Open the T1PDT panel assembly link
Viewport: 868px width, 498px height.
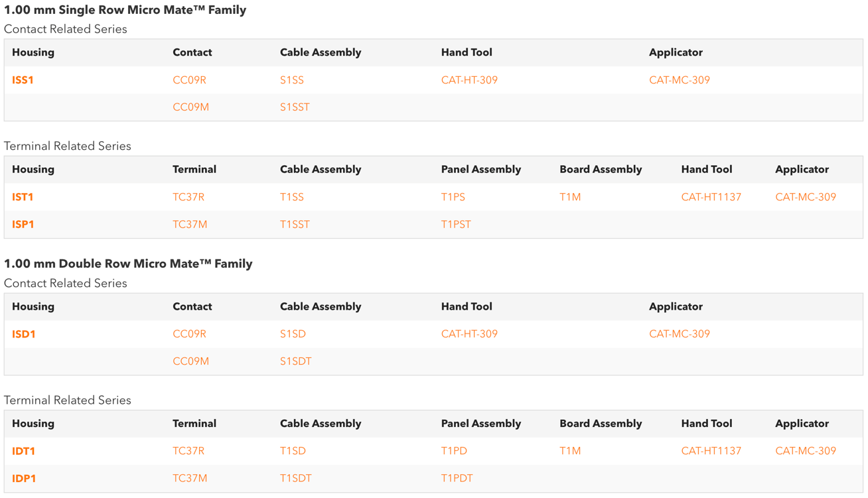tap(457, 478)
